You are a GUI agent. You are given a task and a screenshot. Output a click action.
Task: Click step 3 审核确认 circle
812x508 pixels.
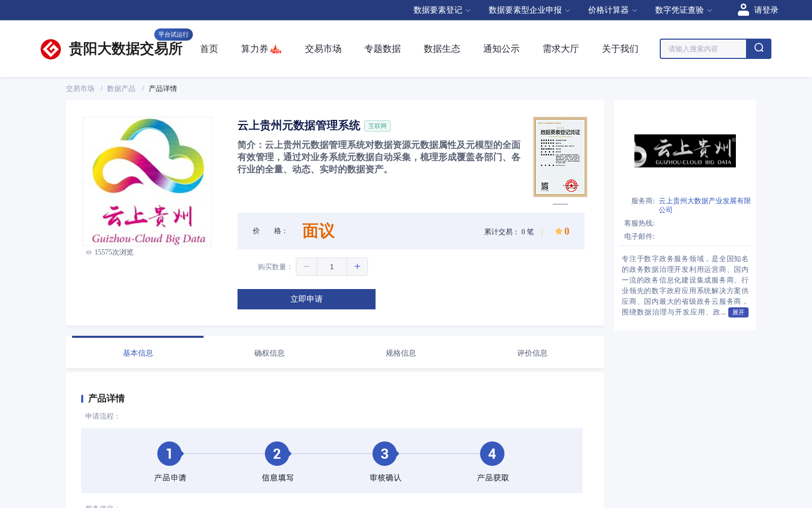385,454
